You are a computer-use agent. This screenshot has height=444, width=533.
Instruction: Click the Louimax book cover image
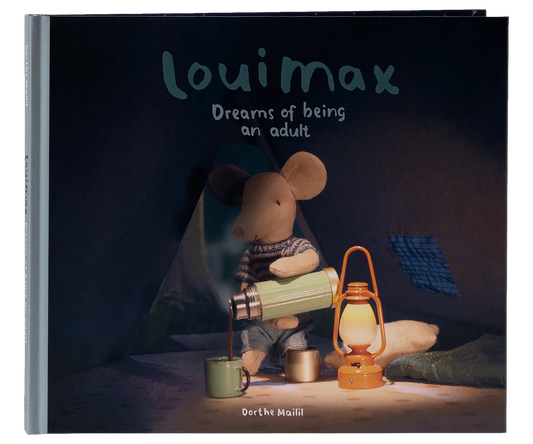click(267, 222)
